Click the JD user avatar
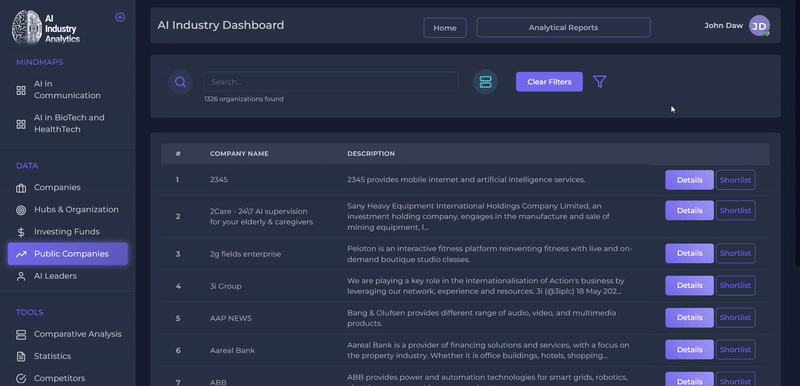This screenshot has height=386, width=800. pyautogui.click(x=759, y=25)
